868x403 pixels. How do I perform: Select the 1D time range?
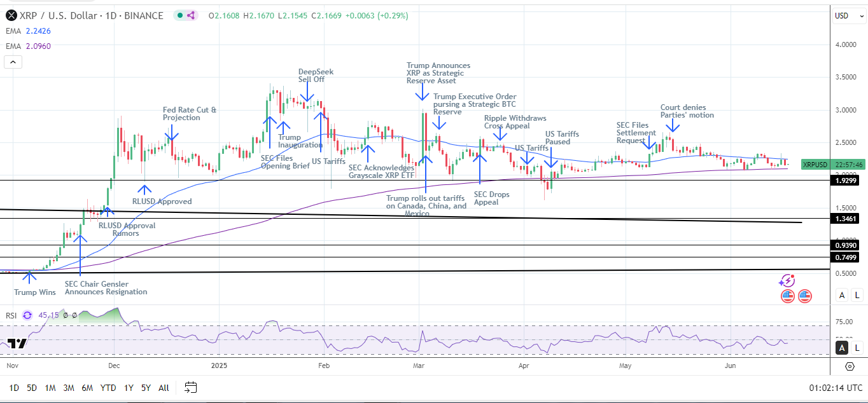click(14, 387)
